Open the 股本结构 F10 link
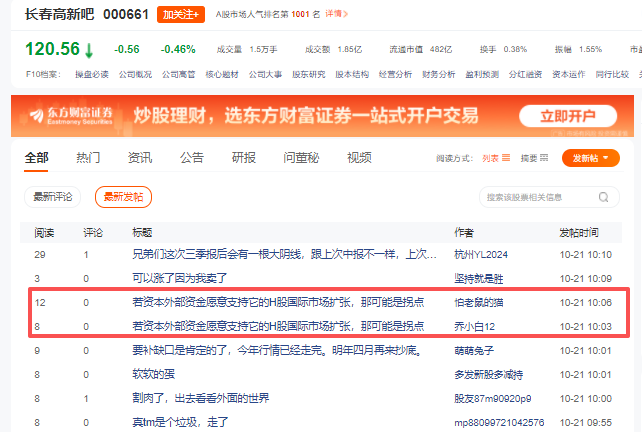Screen dimensions: 642x432 352,75
